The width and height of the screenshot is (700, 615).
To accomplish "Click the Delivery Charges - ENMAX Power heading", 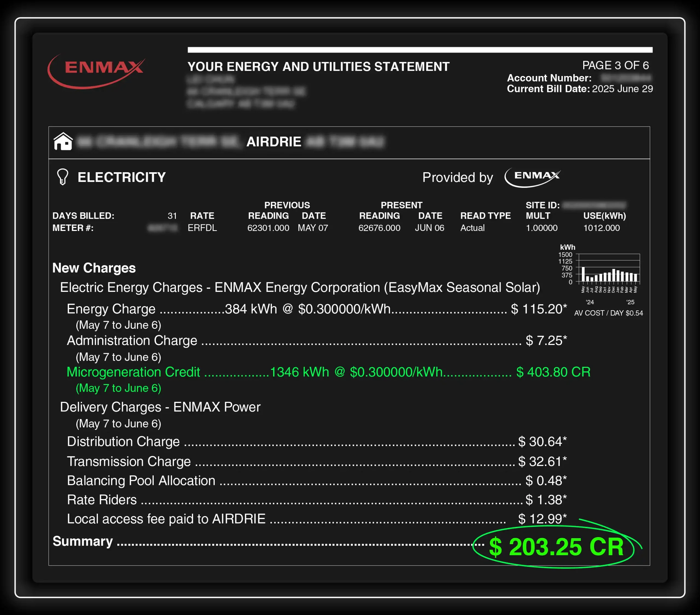I will pos(160,407).
